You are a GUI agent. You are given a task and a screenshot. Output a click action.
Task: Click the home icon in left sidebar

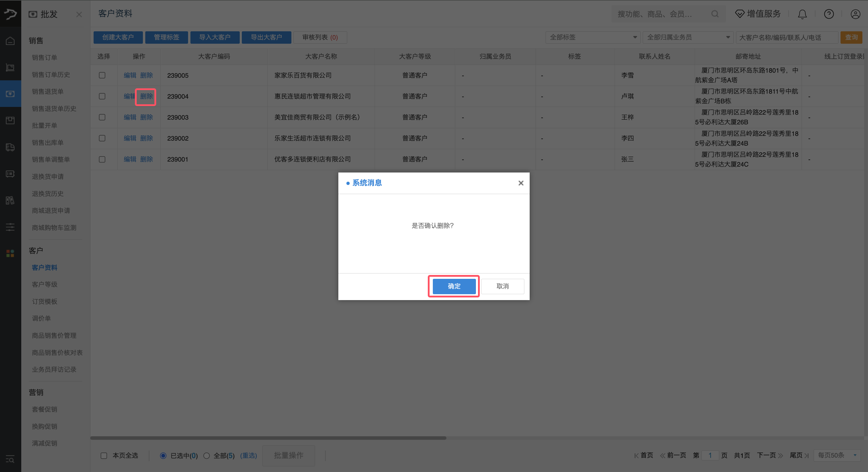tap(10, 41)
